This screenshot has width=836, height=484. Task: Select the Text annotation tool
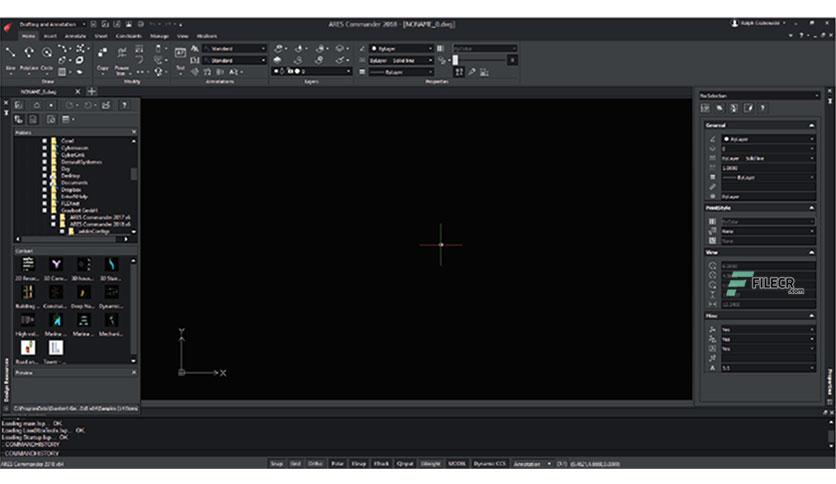180,59
